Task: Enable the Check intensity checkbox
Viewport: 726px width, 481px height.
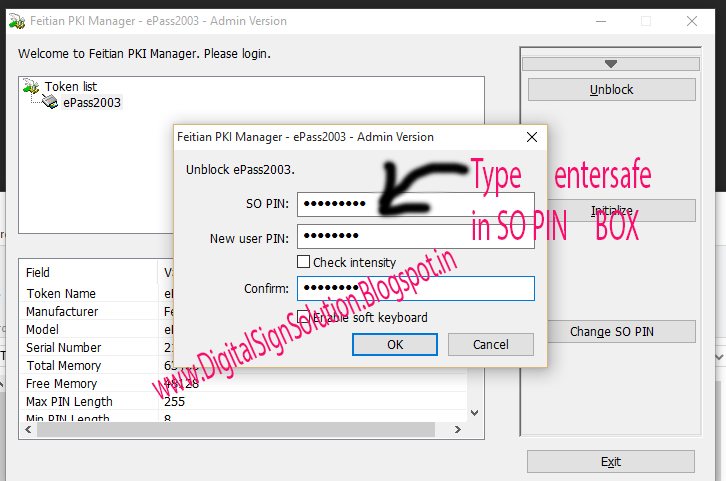Action: coord(303,262)
